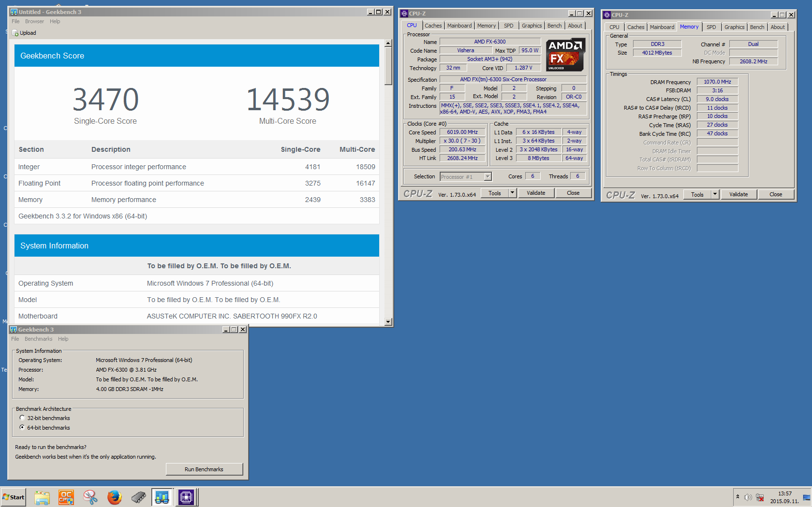Click the right CPU-Z window title icon
This screenshot has height=507, width=812.
[x=607, y=15]
